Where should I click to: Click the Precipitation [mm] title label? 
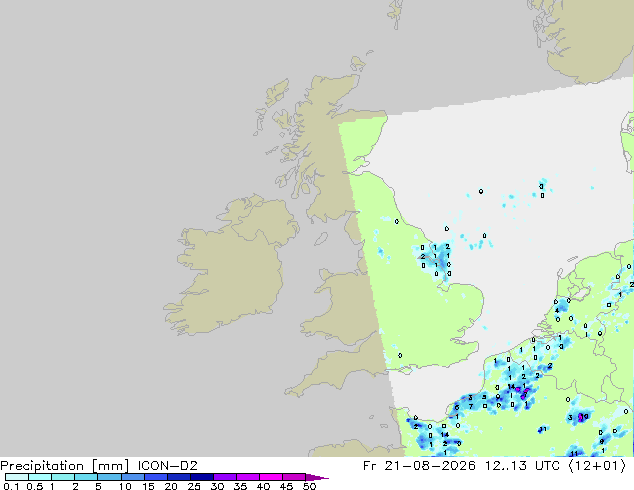(65, 466)
